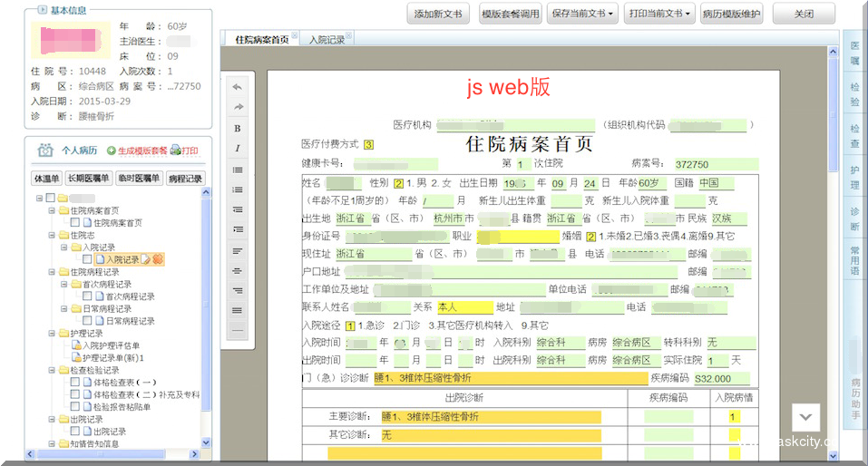Collapse the root patient tree node

(x=39, y=199)
